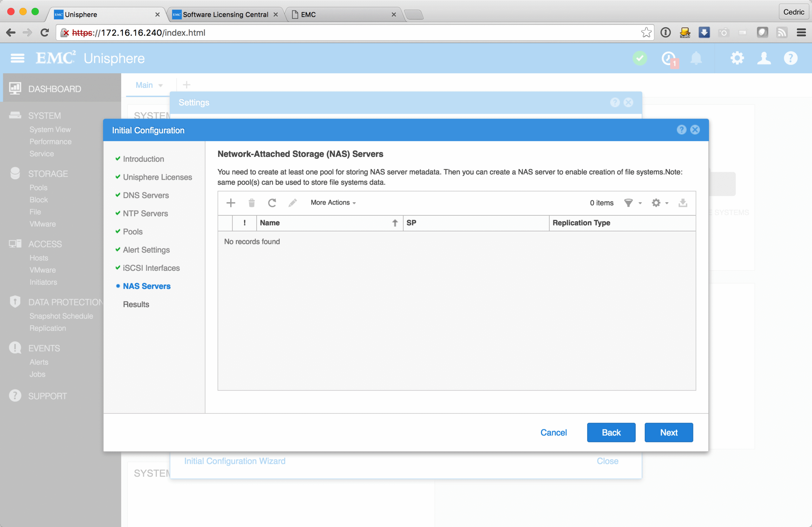812x527 pixels.
Task: Click the add NAS server plus icon
Action: (231, 203)
